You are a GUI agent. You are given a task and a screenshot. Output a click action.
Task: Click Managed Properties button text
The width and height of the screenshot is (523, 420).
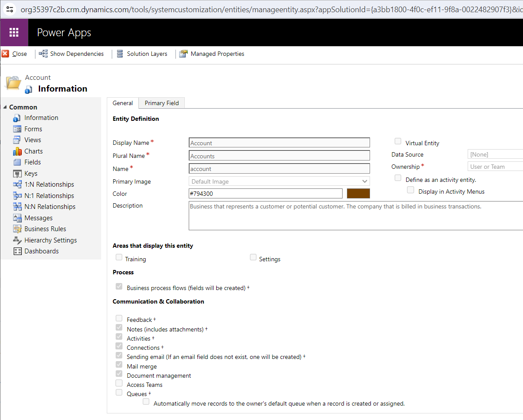point(217,54)
